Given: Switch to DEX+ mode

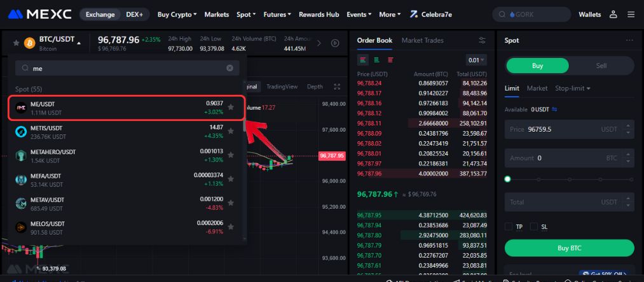Looking at the screenshot, I should tap(134, 15).
